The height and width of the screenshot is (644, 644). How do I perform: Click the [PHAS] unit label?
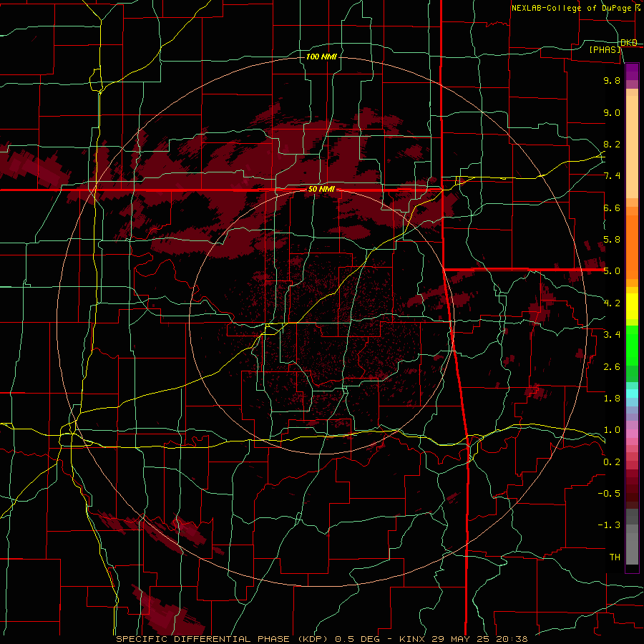coord(605,49)
